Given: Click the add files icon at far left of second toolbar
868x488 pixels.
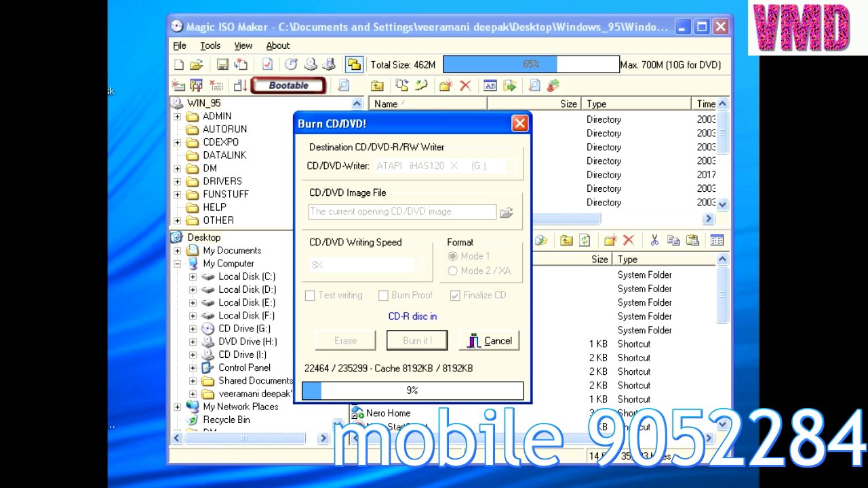Looking at the screenshot, I should [x=178, y=85].
